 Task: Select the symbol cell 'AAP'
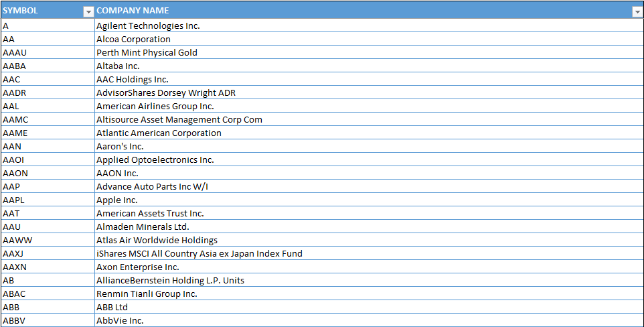48,187
